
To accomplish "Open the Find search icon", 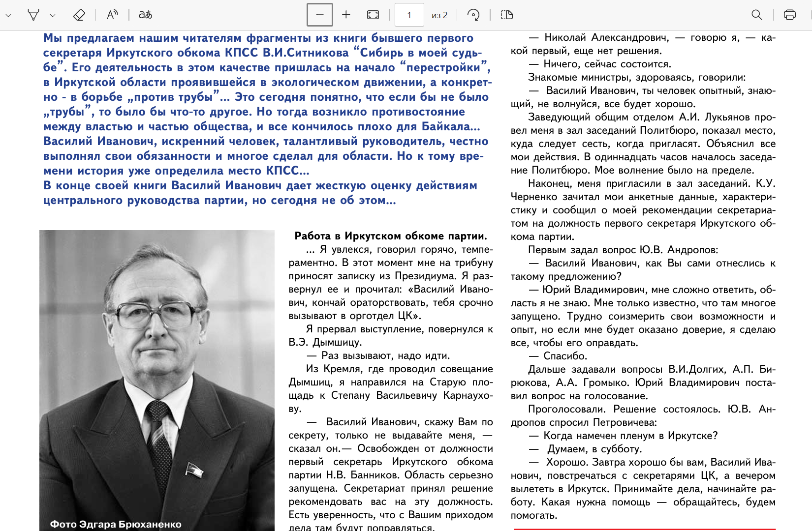I will [x=757, y=15].
